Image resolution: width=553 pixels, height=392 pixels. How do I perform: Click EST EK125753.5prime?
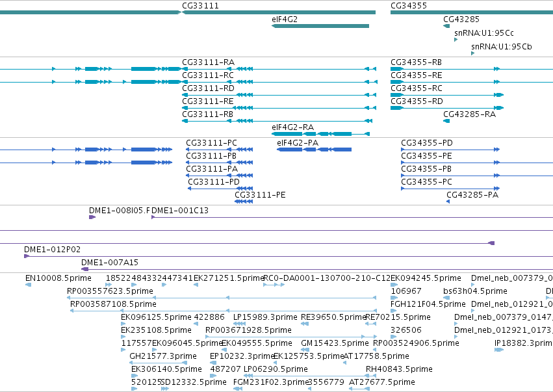coord(309,356)
